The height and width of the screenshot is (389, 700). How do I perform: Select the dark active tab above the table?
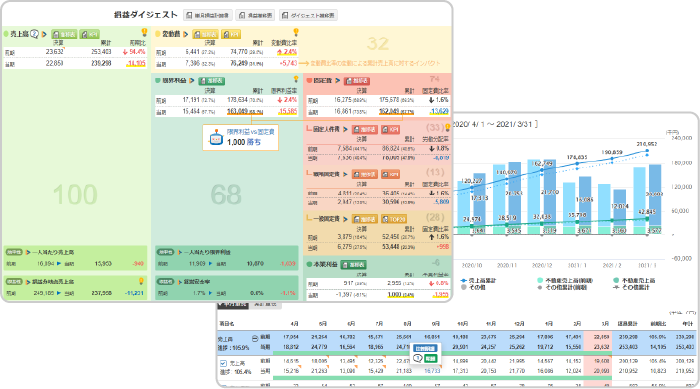232,305
